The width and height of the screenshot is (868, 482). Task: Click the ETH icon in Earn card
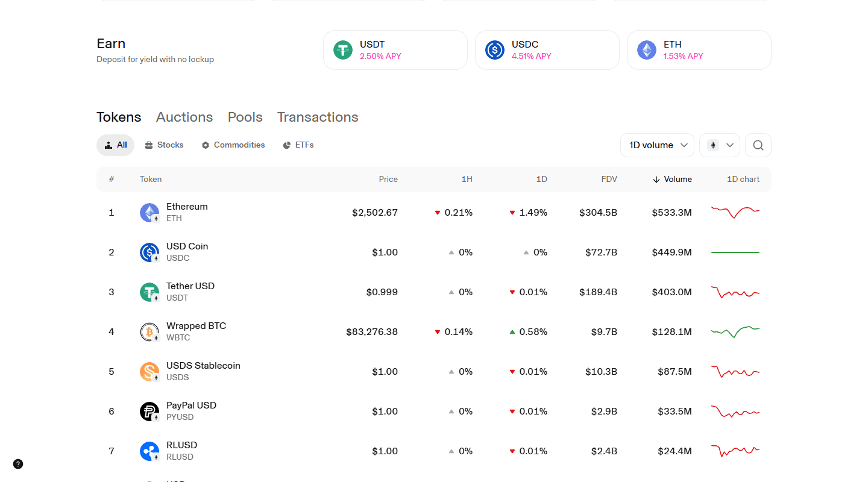click(x=647, y=50)
